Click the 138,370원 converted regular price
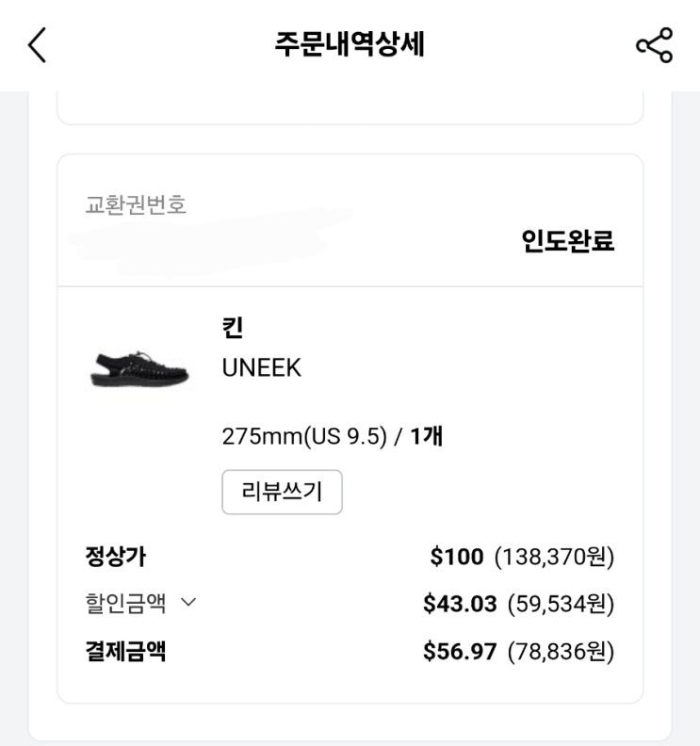The image size is (700, 746). coord(554,557)
